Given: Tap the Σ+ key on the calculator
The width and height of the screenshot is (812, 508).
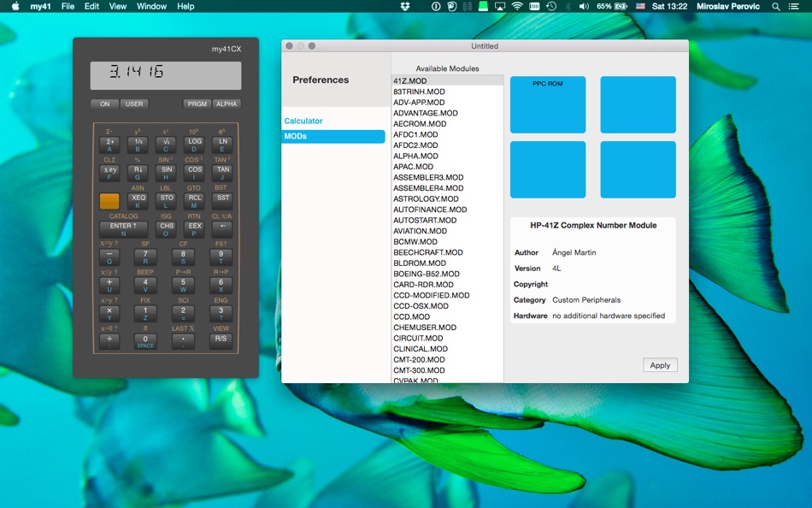Looking at the screenshot, I should coord(109,145).
